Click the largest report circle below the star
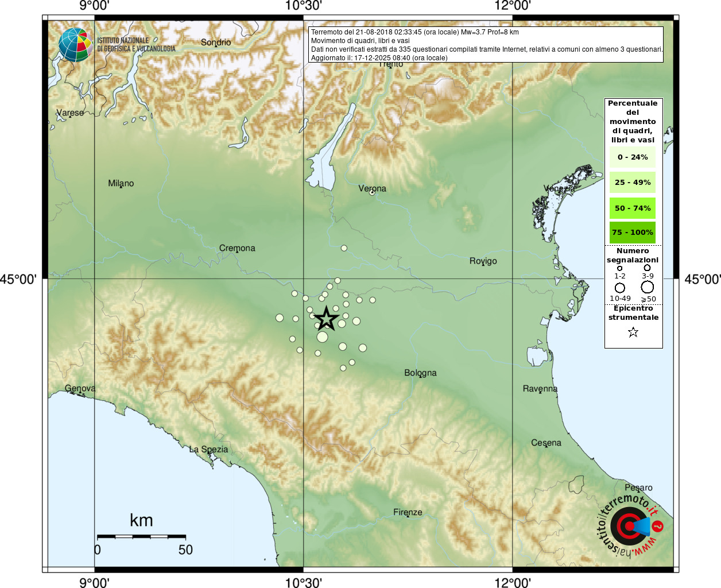Image resolution: width=721 pixels, height=588 pixels. [323, 337]
